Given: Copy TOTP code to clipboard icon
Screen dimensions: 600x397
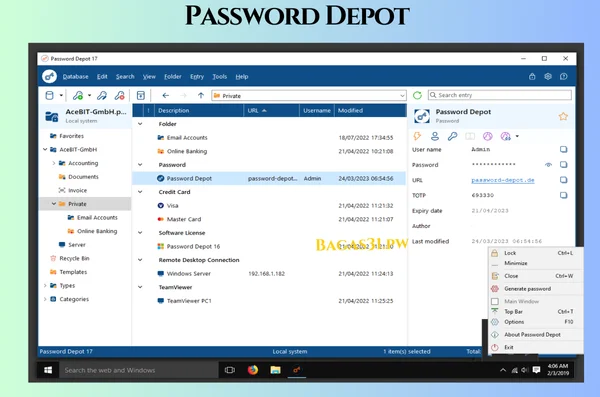Looking at the screenshot, I should click(563, 195).
